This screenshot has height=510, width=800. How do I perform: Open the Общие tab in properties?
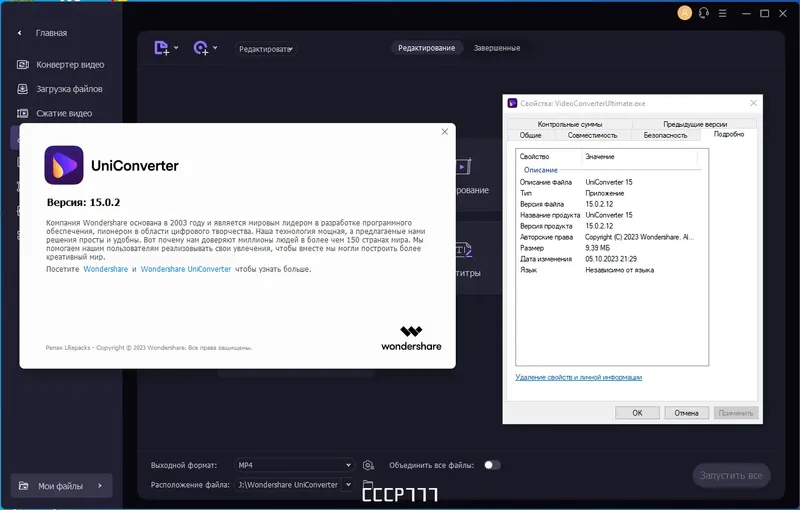click(x=531, y=135)
